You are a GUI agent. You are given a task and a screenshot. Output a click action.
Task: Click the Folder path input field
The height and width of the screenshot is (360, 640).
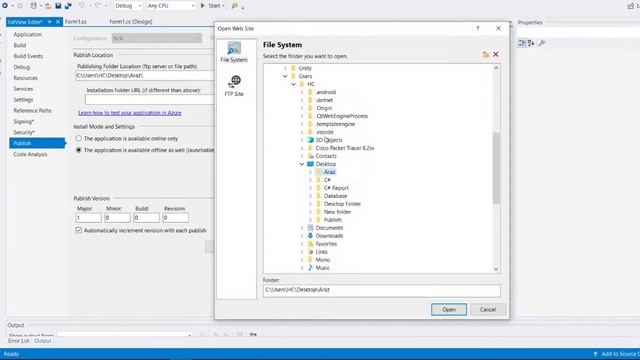coord(382,290)
